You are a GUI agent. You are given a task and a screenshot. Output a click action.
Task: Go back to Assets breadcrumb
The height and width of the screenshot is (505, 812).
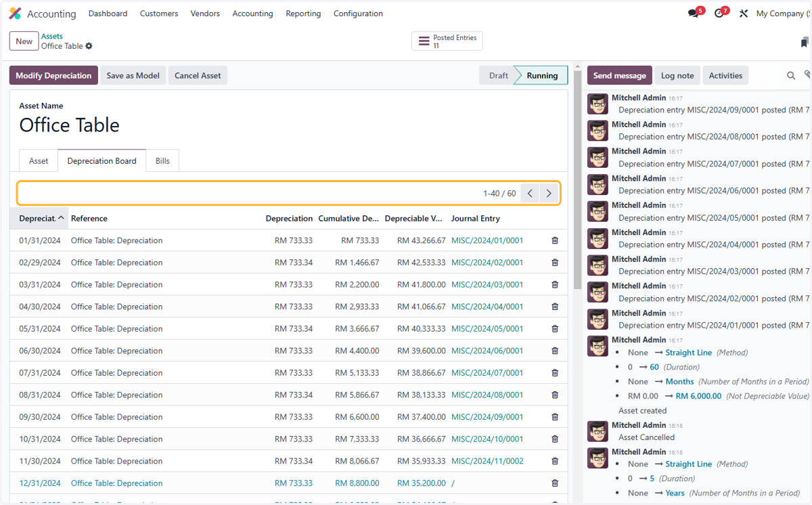point(52,37)
